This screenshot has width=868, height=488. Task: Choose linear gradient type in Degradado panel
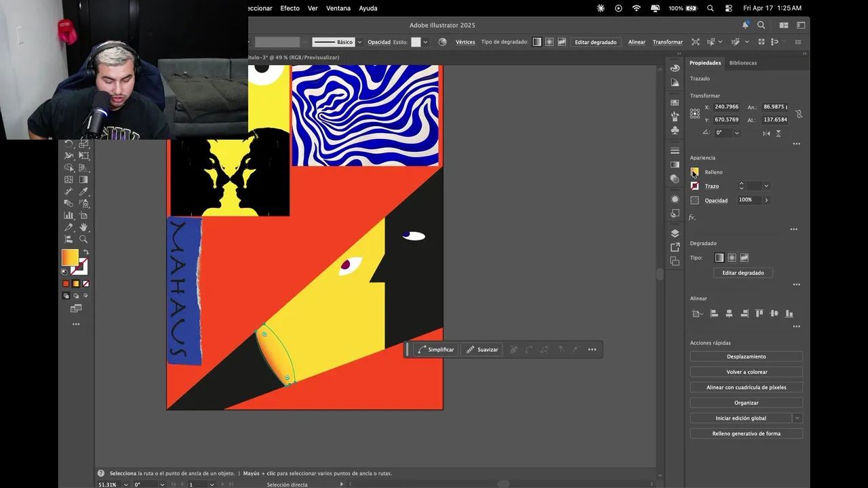click(x=719, y=258)
